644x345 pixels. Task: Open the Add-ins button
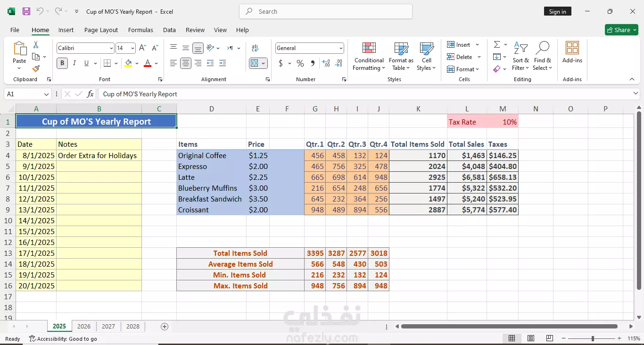[x=572, y=52]
